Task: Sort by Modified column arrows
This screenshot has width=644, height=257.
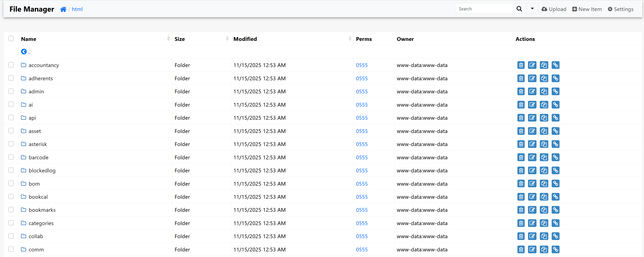Action: tap(350, 38)
